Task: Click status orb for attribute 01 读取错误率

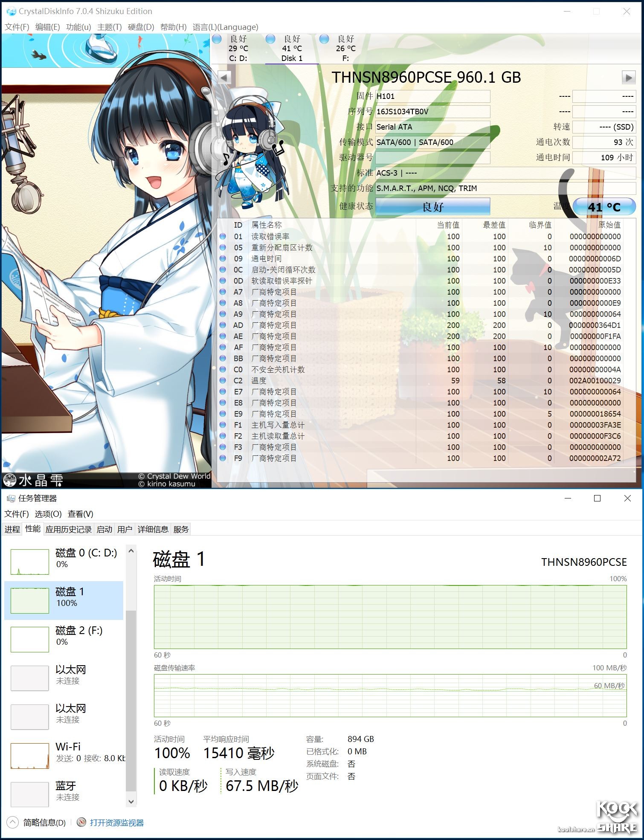Action: [x=223, y=236]
